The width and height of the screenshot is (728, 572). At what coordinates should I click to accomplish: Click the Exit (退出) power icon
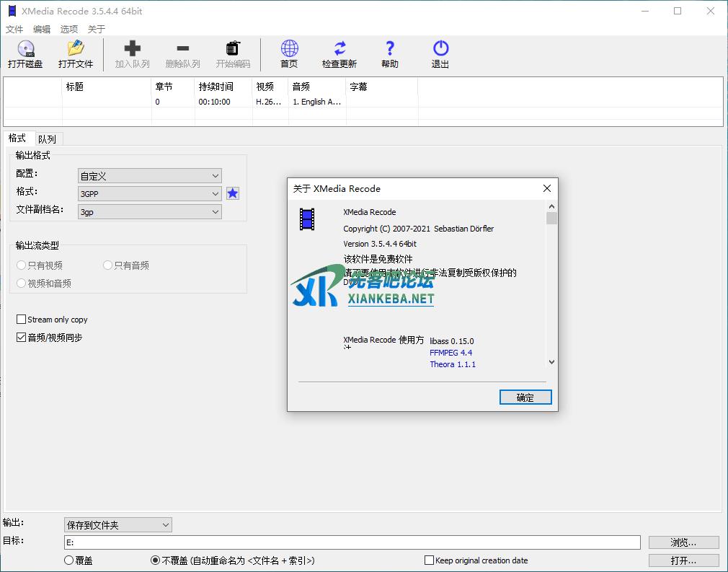(x=440, y=49)
